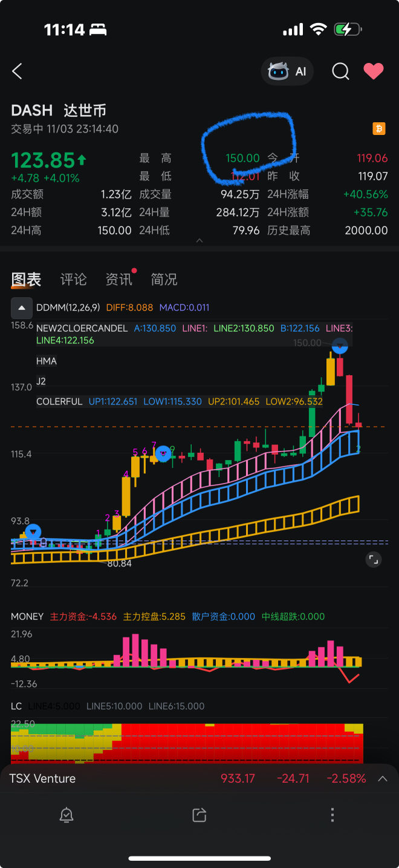Collapse indicator legend with triangle button
This screenshot has height=868, width=399.
tap(22, 308)
